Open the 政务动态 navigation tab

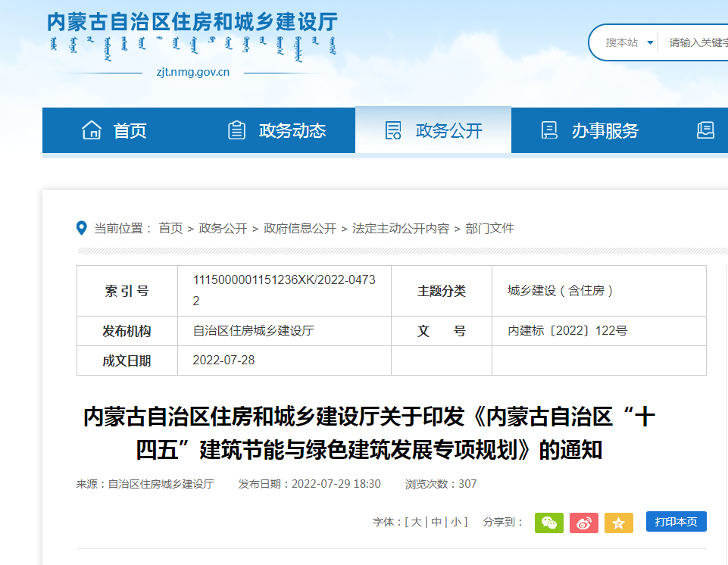click(x=292, y=130)
